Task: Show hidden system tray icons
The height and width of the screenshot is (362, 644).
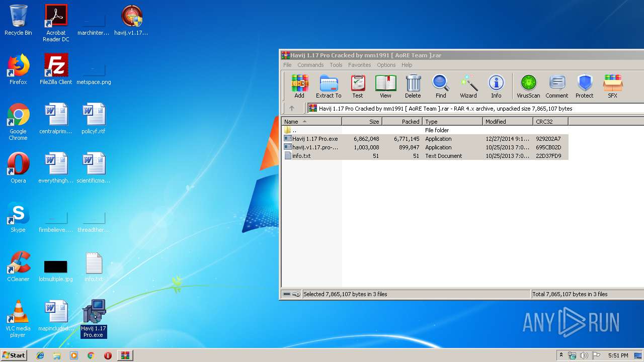Action: pyautogui.click(x=561, y=355)
